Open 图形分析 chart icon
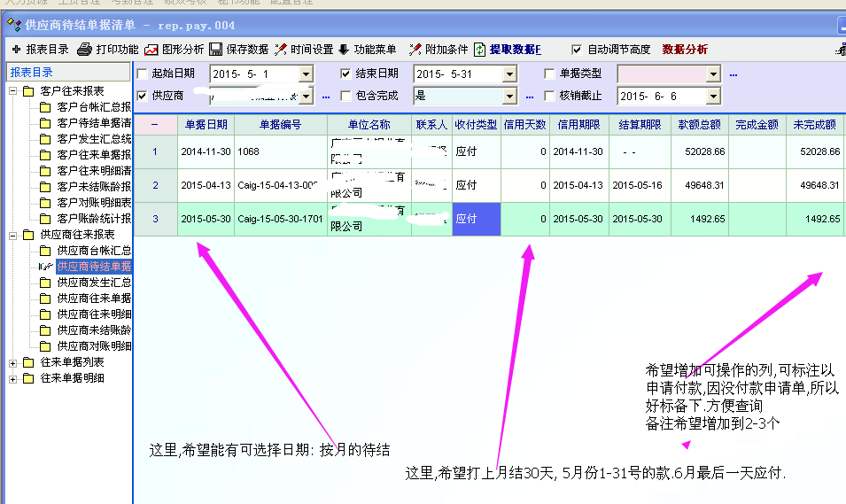846x504 pixels. coord(151,50)
